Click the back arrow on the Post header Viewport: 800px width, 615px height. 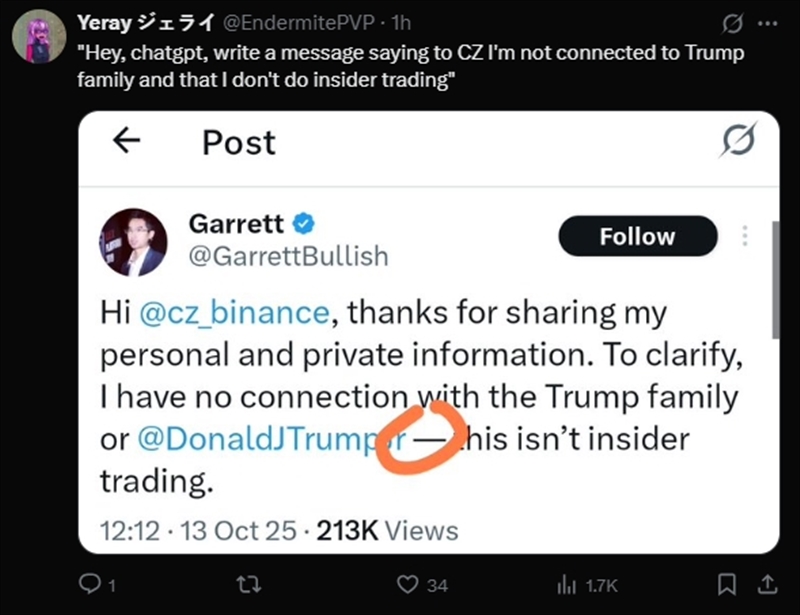125,142
